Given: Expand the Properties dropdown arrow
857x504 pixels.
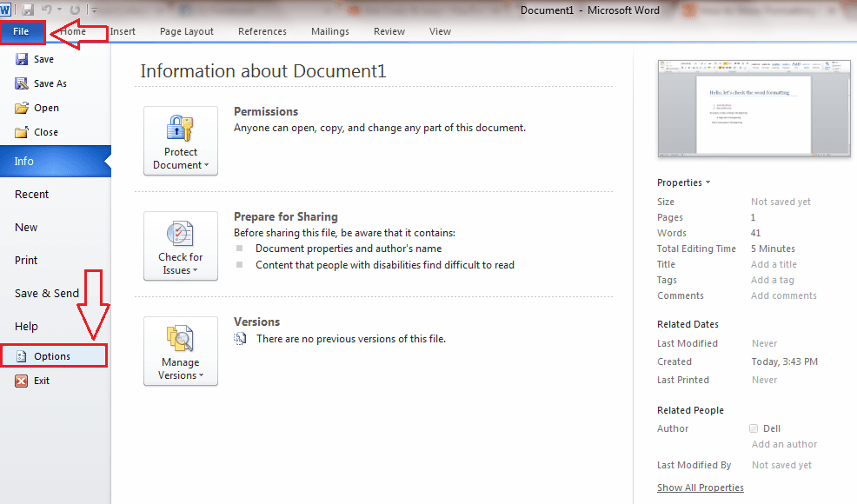Looking at the screenshot, I should click(x=708, y=182).
